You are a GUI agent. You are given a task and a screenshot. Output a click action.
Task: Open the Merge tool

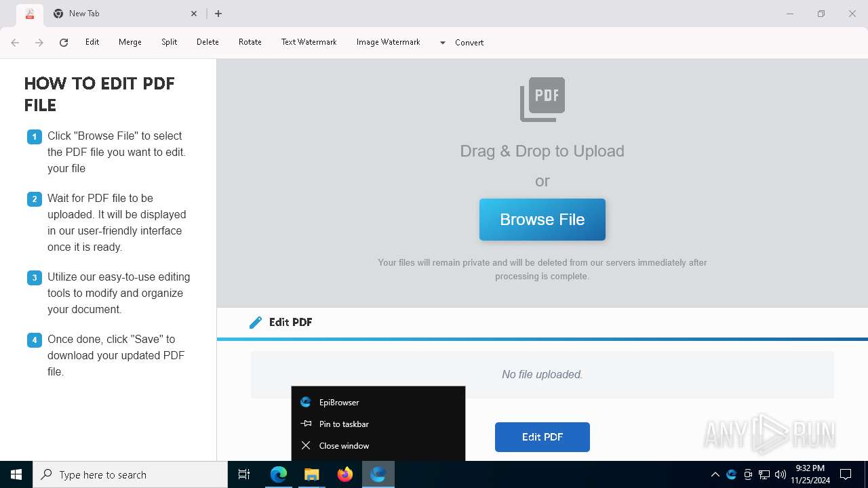(130, 42)
